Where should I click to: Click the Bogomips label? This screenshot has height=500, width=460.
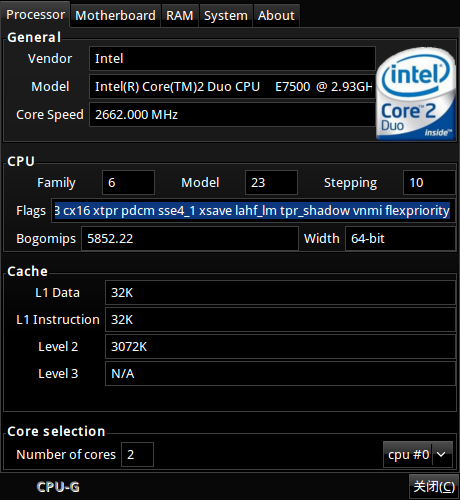46,239
